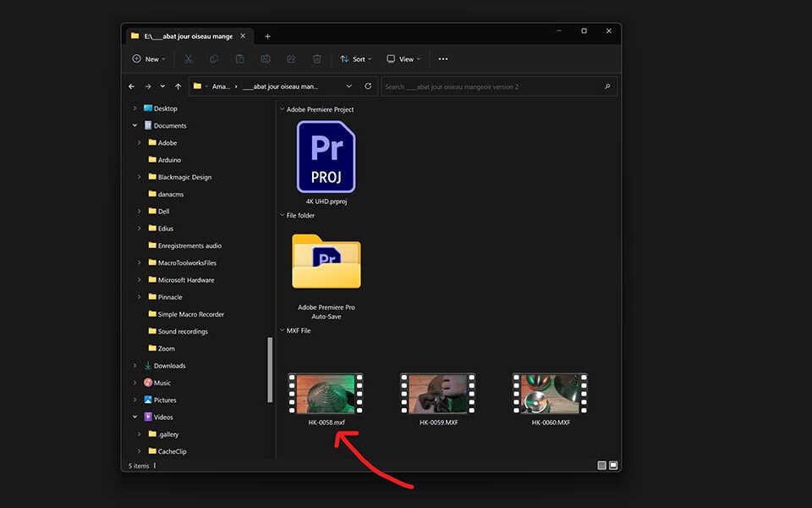
Task: Open the See more ellipsis menu
Action: pos(443,59)
